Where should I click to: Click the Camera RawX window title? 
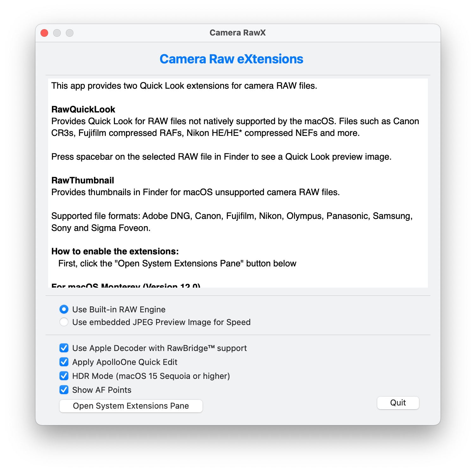238,33
